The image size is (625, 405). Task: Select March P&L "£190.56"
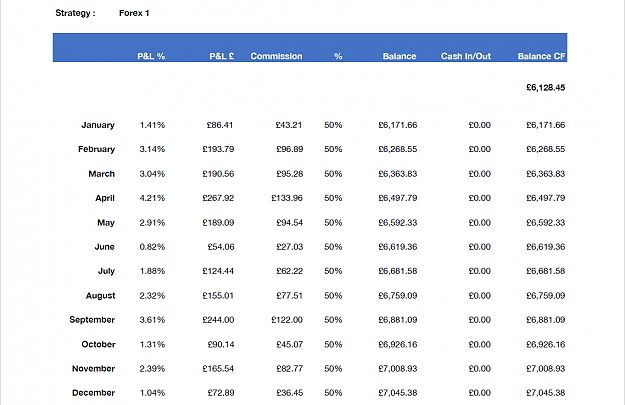click(218, 174)
